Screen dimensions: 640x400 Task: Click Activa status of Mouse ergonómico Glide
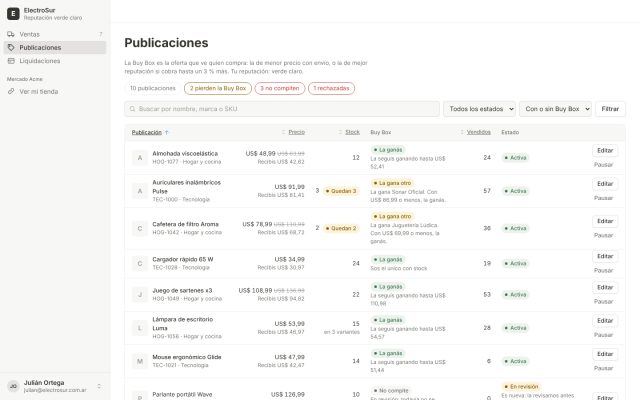pyautogui.click(x=515, y=361)
